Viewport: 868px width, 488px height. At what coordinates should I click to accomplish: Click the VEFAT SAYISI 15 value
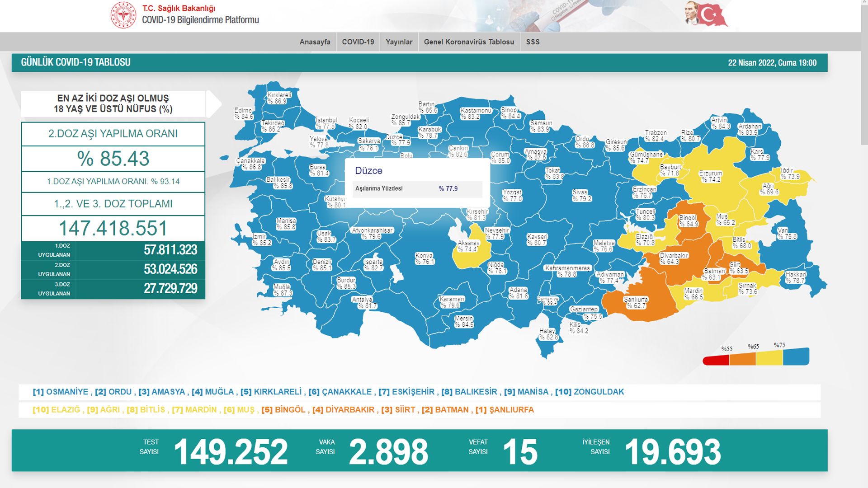[520, 451]
